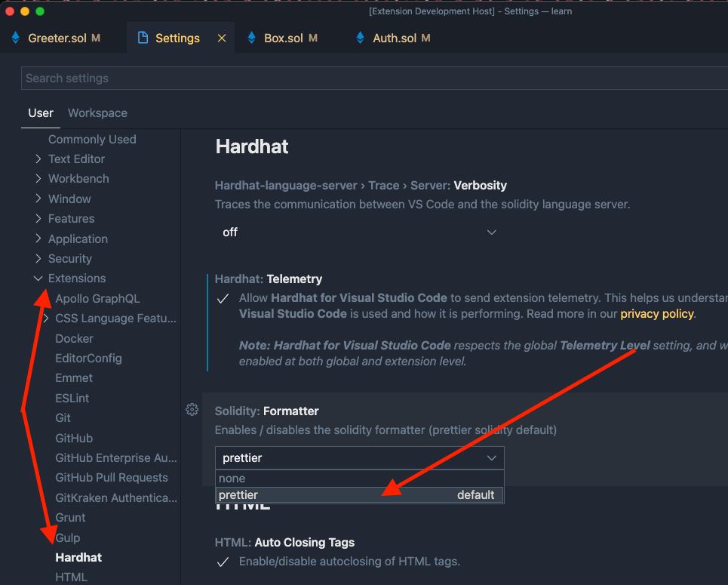Select ESLint extension settings
This screenshot has width=728, height=585.
72,399
